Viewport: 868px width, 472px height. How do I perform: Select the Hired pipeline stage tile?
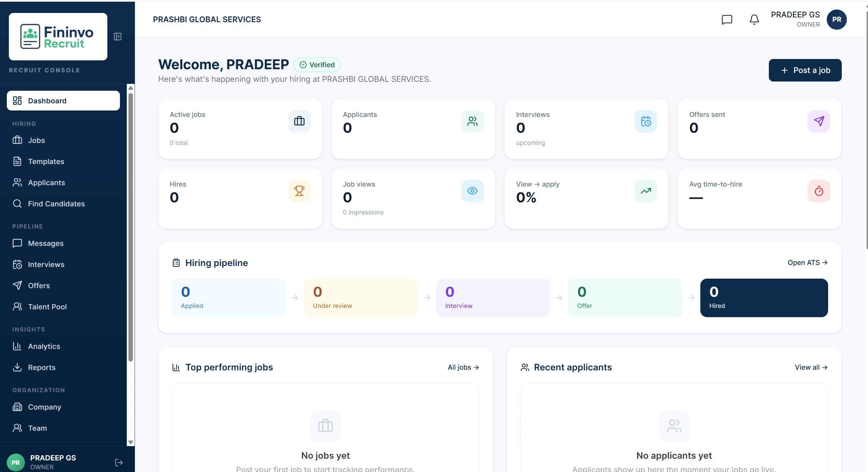764,298
